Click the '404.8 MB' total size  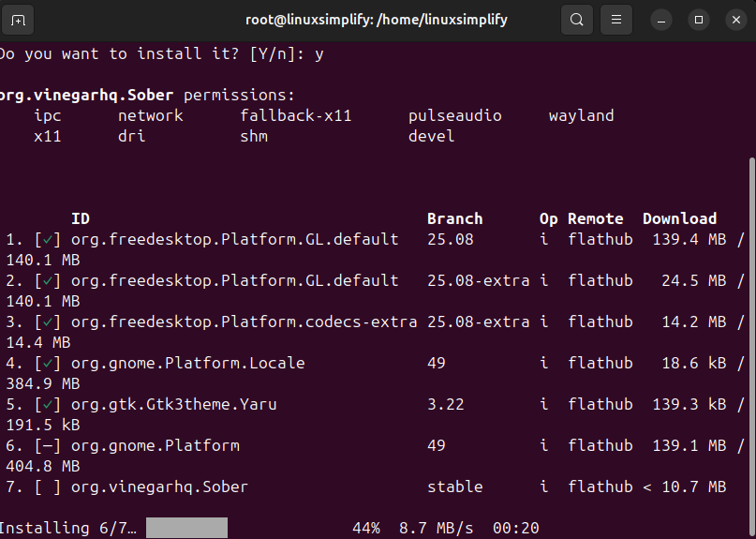point(43,467)
